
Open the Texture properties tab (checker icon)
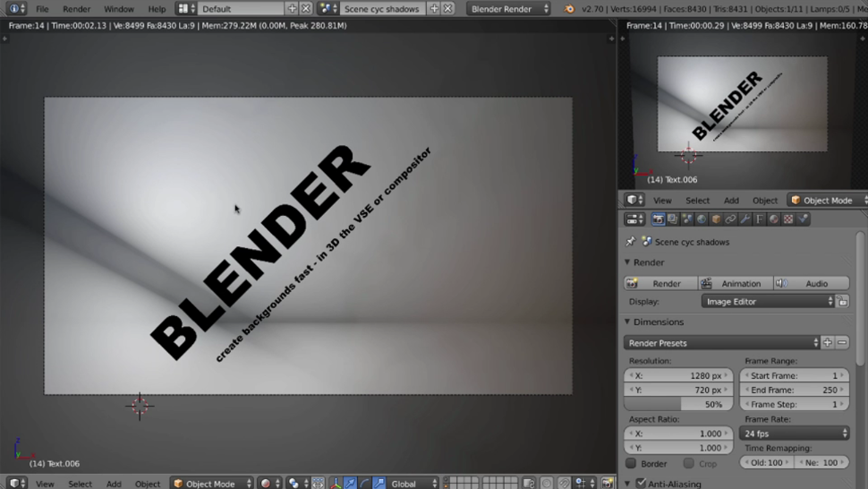click(788, 219)
